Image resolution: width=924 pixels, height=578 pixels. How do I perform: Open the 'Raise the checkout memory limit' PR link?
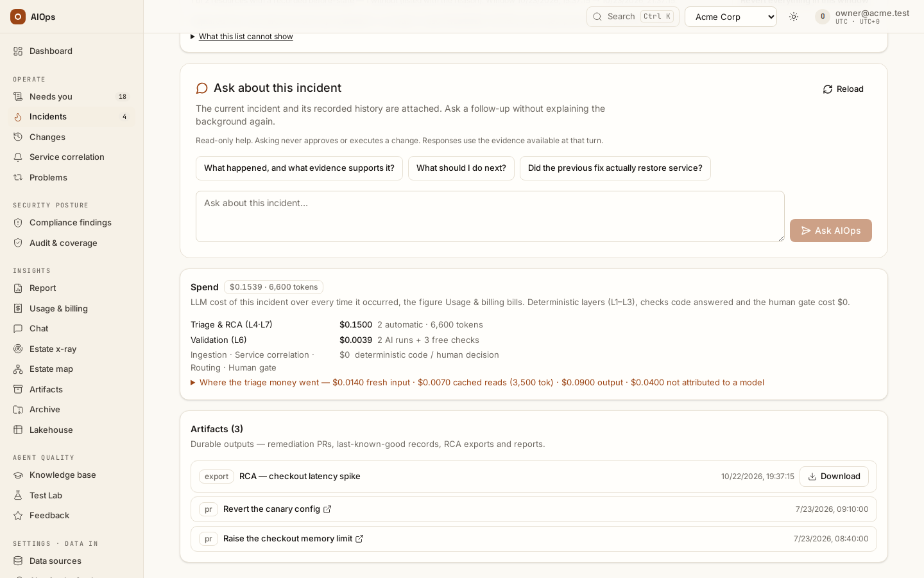coord(293,539)
